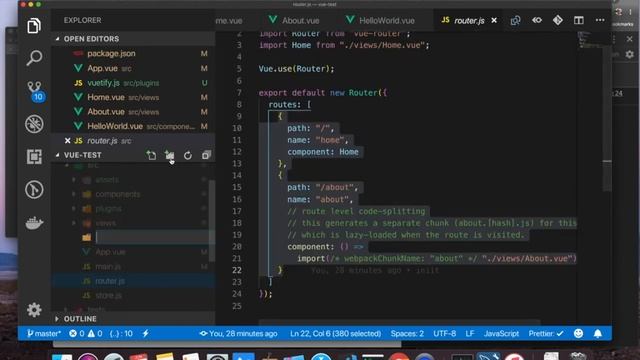Image resolution: width=640 pixels, height=360 pixels.
Task: Change indentation via Spaces: 2
Action: point(407,333)
